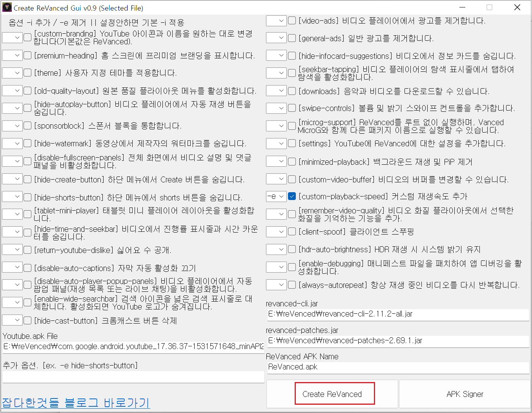
Task: Check the general-ads checkbox
Action: 292,38
